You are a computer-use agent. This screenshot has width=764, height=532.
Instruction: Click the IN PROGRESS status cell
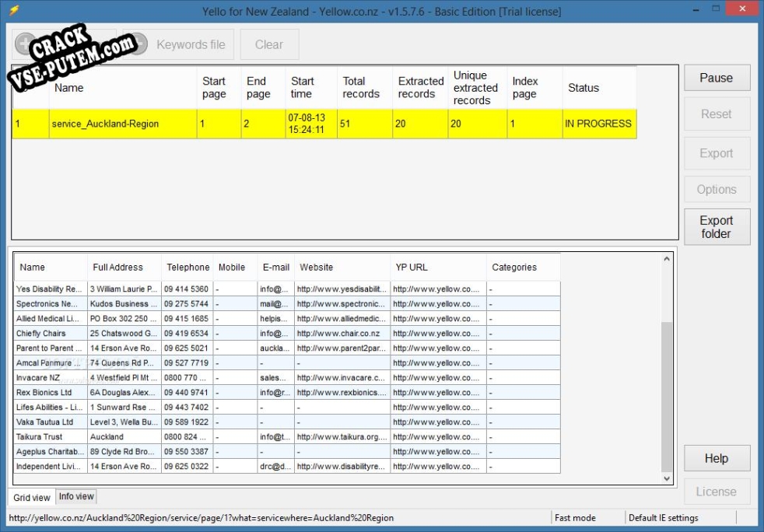(x=599, y=124)
